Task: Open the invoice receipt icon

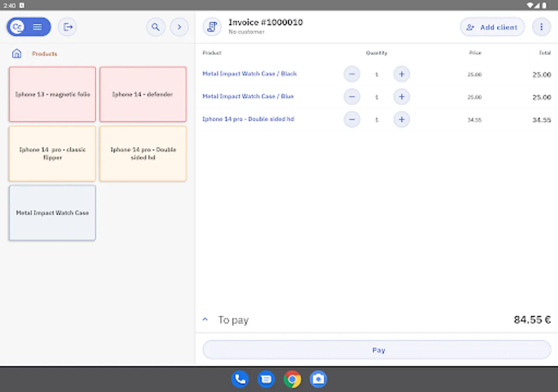Action: tap(212, 27)
